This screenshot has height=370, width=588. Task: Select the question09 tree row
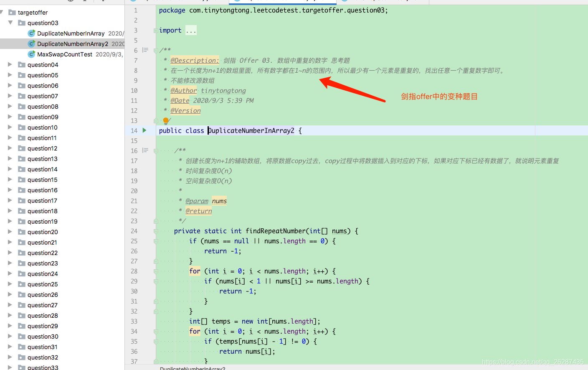click(x=62, y=117)
